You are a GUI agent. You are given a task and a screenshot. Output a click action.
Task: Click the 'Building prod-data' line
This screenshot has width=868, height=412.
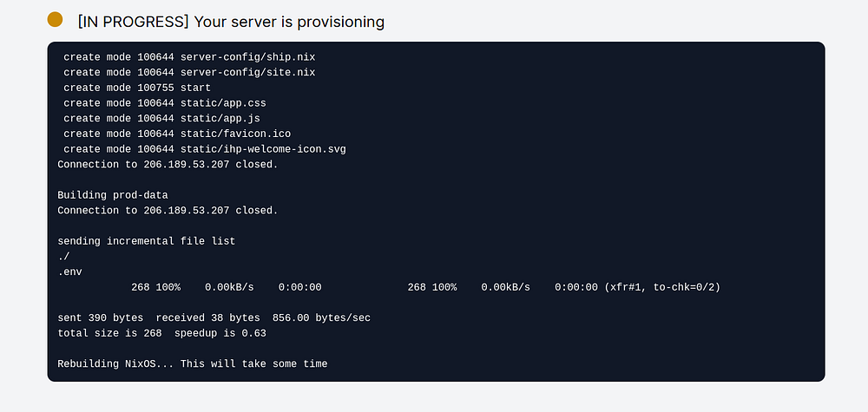[113, 195]
